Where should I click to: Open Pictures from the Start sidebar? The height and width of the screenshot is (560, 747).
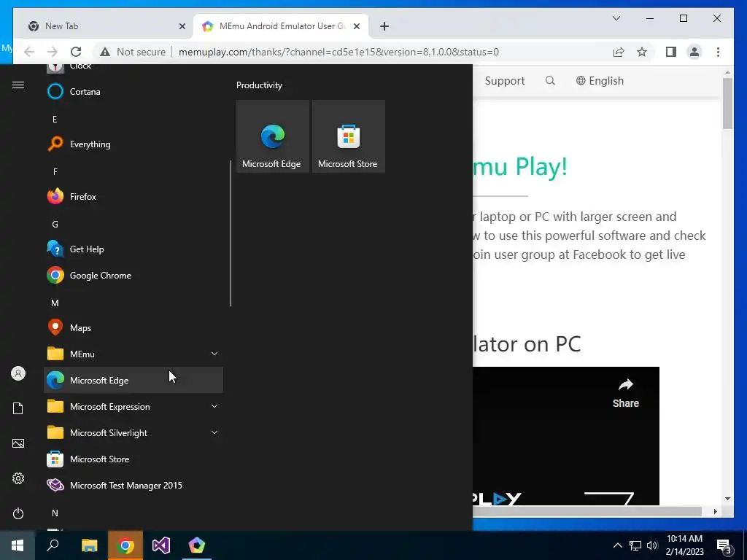pyautogui.click(x=18, y=443)
